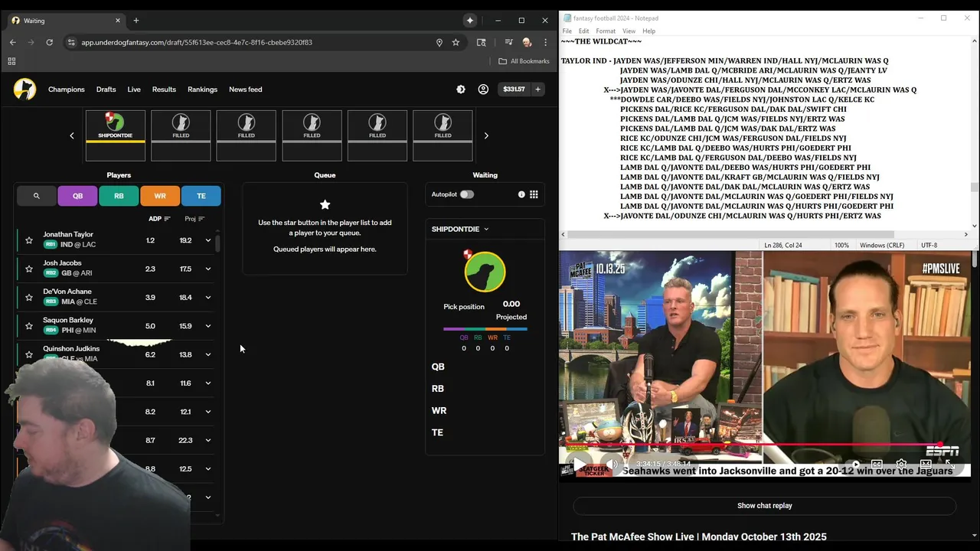Filter players by TE
Viewport: 980px width, 551px height.
pos(201,196)
